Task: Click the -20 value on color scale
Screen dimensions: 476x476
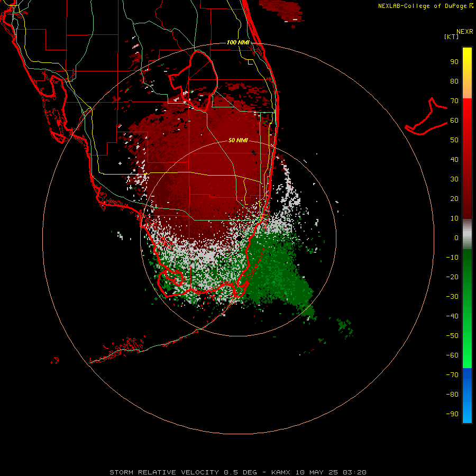Action: tap(452, 277)
